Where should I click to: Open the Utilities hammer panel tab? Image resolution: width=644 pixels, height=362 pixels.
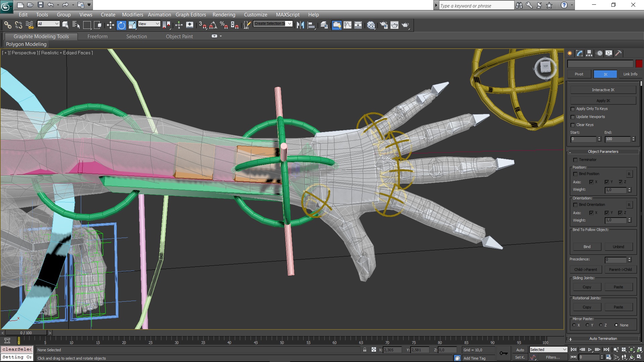click(x=619, y=53)
